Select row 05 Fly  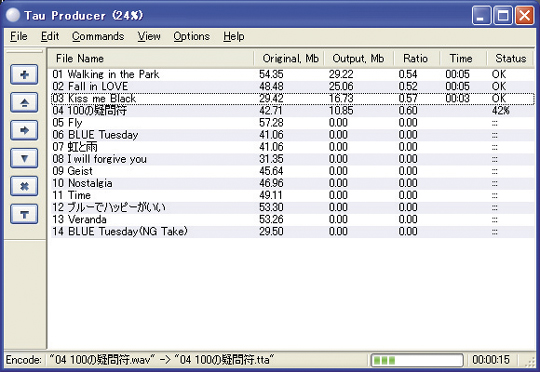(x=293, y=123)
